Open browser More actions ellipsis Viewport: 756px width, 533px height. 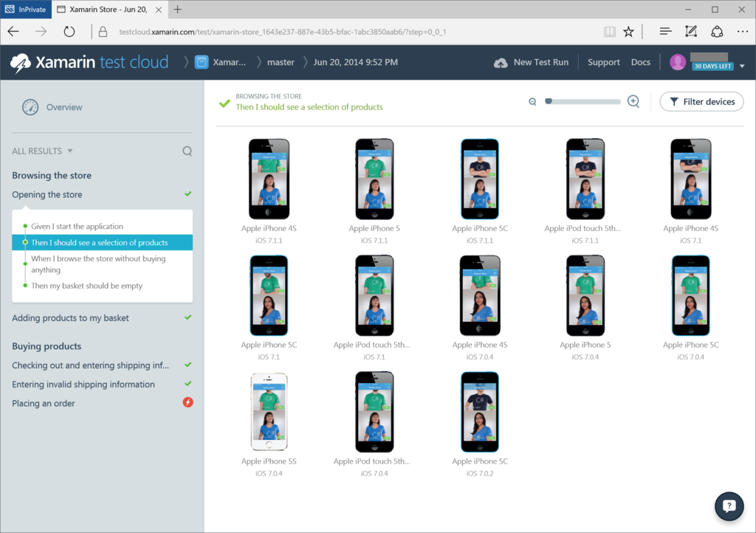tap(743, 32)
